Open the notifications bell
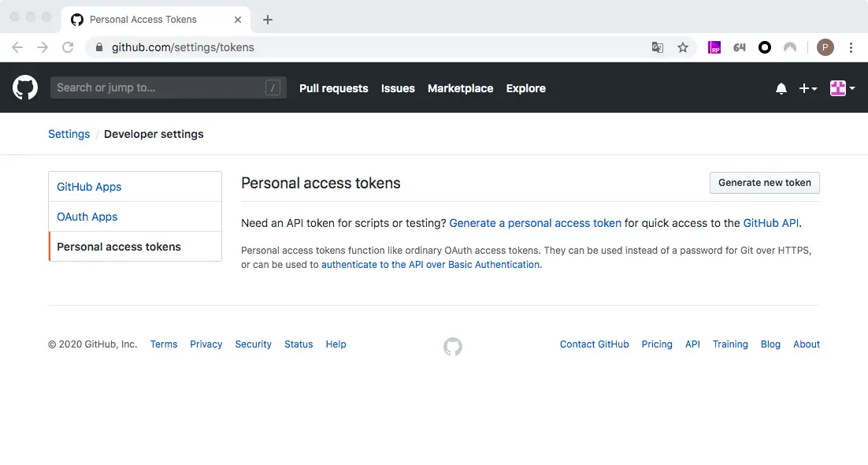 (781, 88)
